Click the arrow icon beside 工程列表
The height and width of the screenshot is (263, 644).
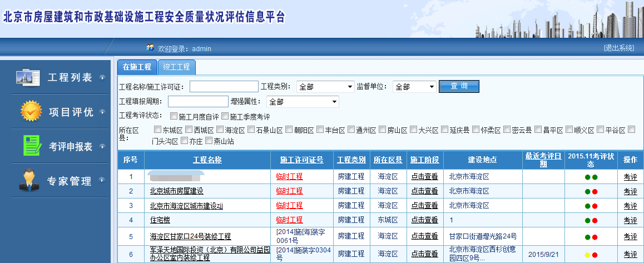(102, 78)
